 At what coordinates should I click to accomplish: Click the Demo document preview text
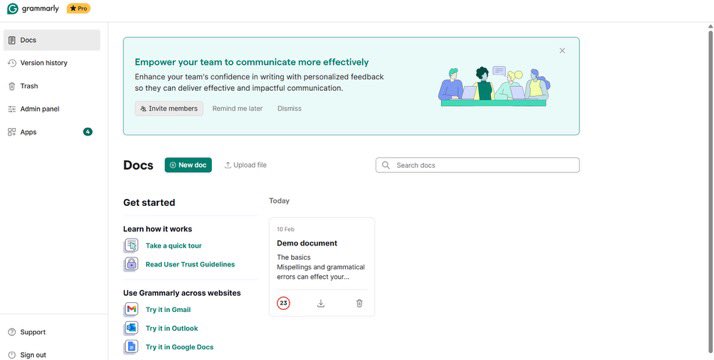click(321, 267)
